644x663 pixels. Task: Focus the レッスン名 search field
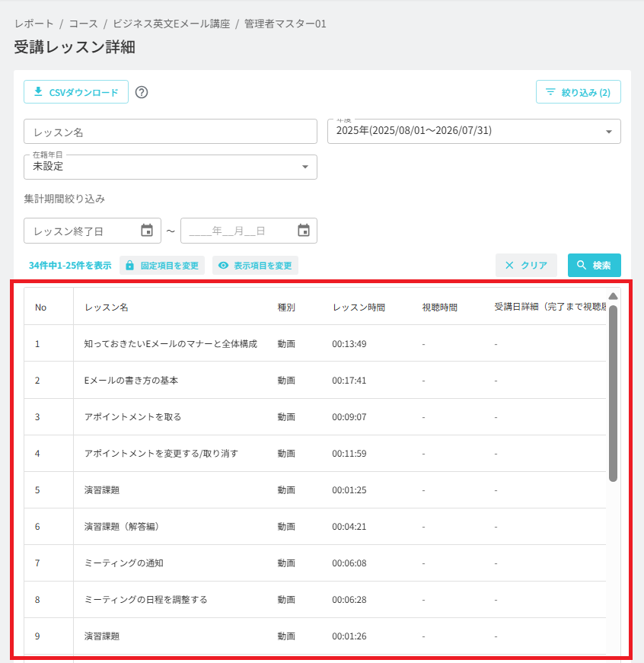(x=171, y=132)
